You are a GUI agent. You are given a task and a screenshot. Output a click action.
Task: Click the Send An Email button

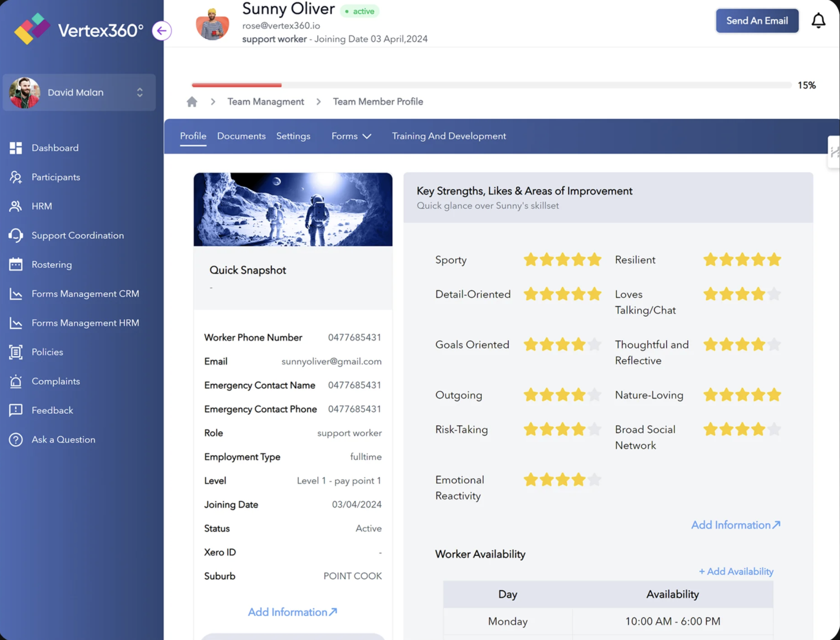coord(757,21)
